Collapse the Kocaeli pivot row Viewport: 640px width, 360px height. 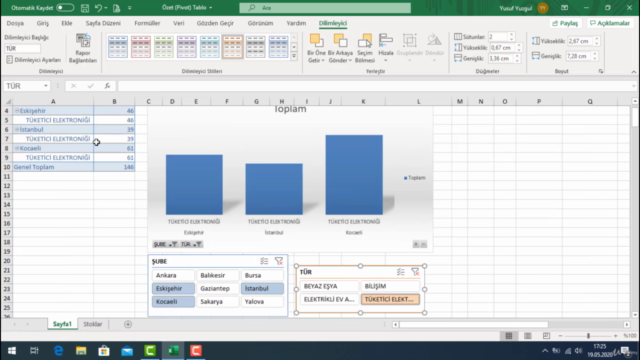pos(17,148)
